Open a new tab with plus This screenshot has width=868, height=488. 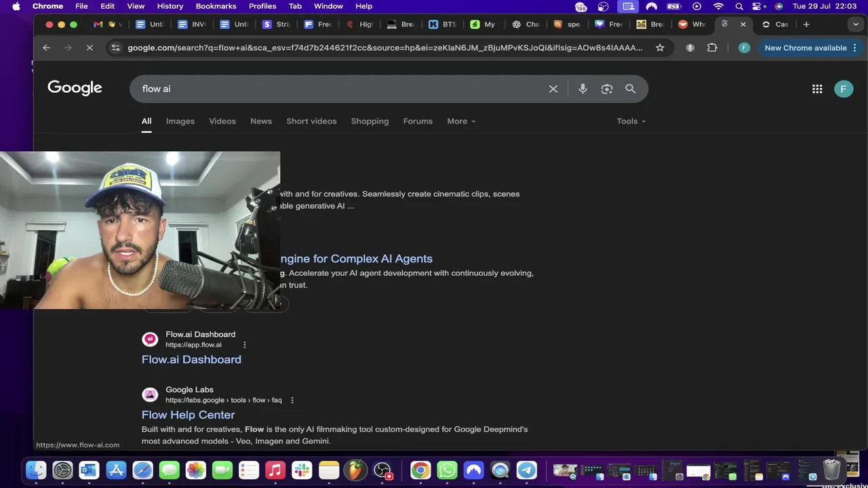(x=806, y=24)
